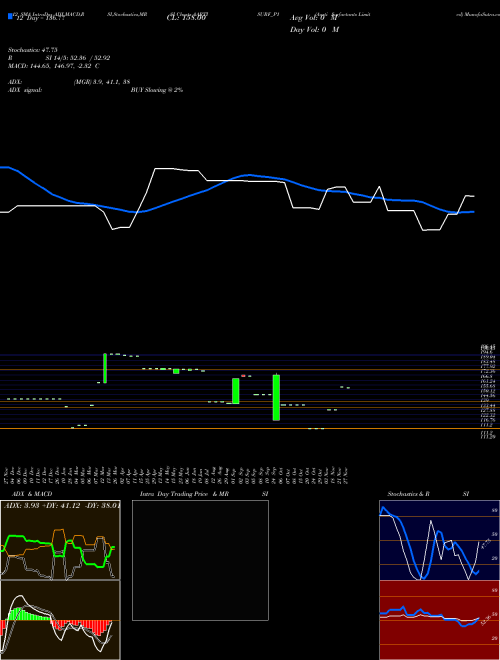Click the Stochastics & RSI panel title
Screen dimensions: 500x660
428,494
